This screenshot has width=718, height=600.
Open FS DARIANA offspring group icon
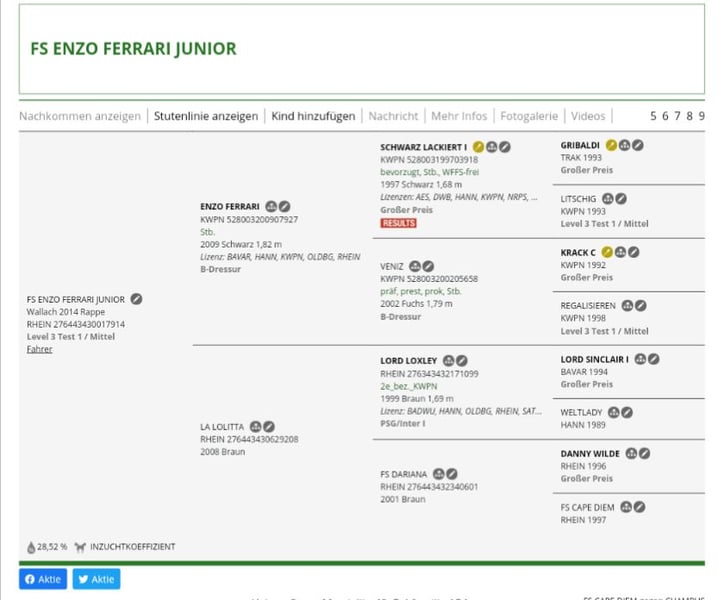click(x=439, y=474)
